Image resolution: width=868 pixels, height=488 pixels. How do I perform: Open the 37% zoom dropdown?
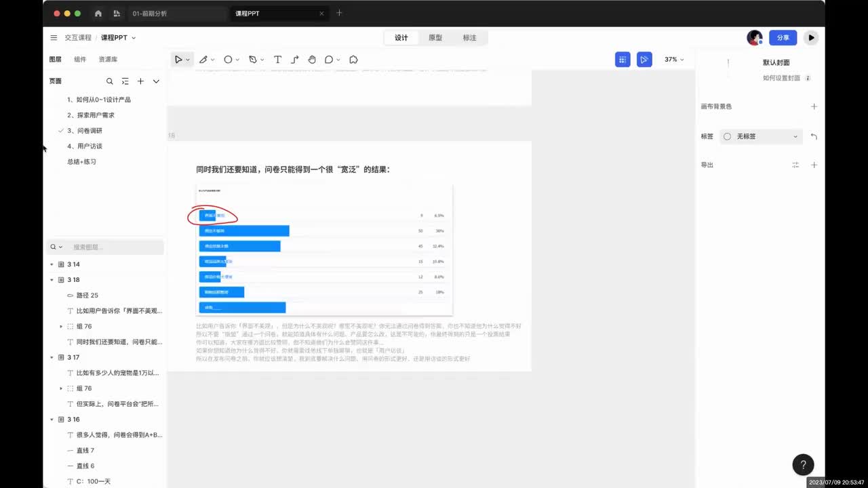coord(674,60)
